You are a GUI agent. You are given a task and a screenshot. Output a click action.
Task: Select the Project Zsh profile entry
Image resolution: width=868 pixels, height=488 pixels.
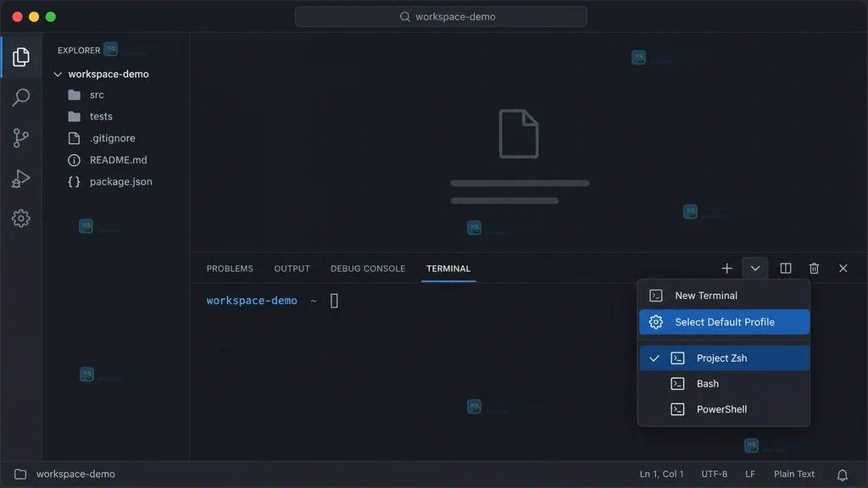[x=724, y=358]
